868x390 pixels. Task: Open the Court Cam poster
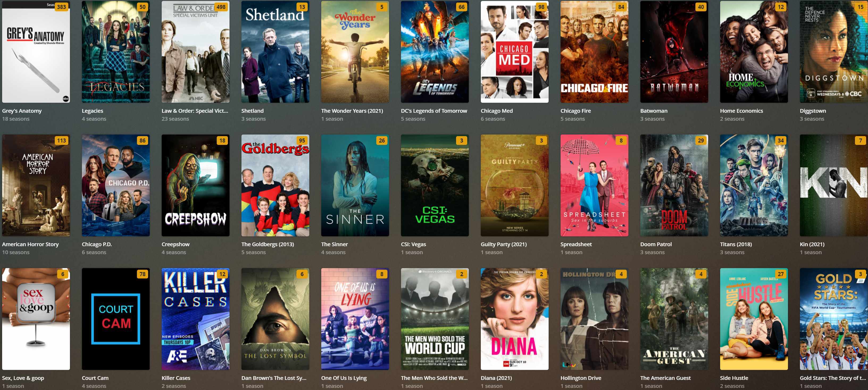[116, 319]
